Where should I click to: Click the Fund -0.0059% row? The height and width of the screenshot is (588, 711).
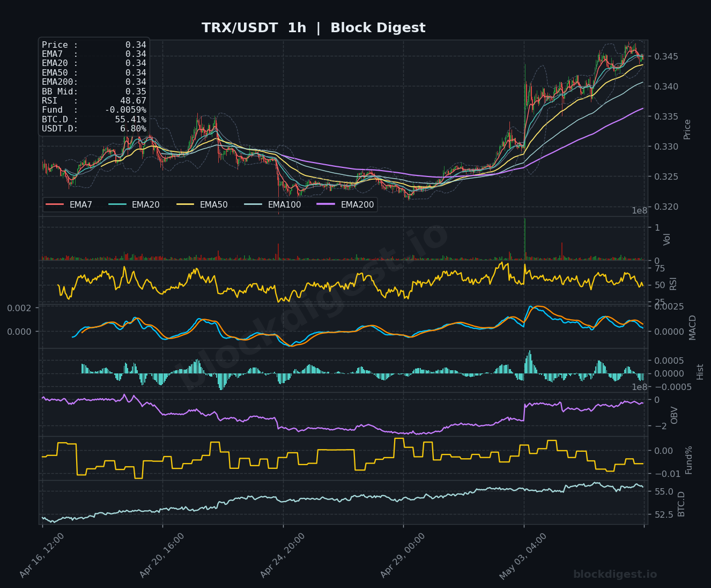94,110
